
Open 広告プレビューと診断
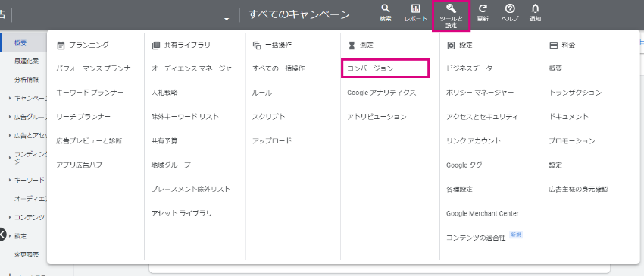coord(89,140)
